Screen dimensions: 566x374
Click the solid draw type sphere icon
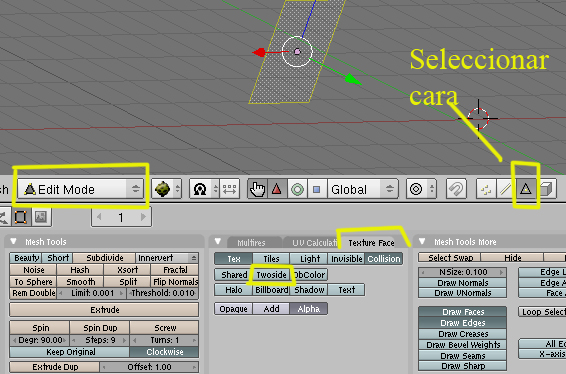pos(162,189)
